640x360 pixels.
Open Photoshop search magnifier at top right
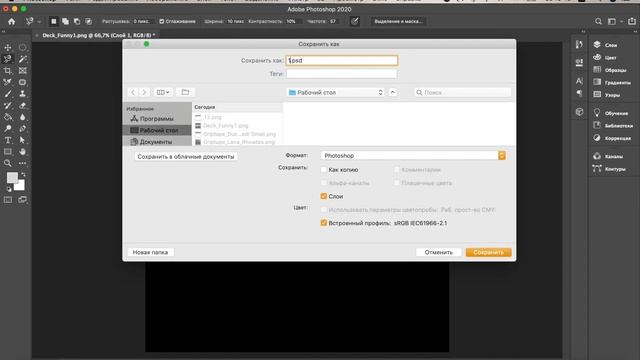[598, 21]
